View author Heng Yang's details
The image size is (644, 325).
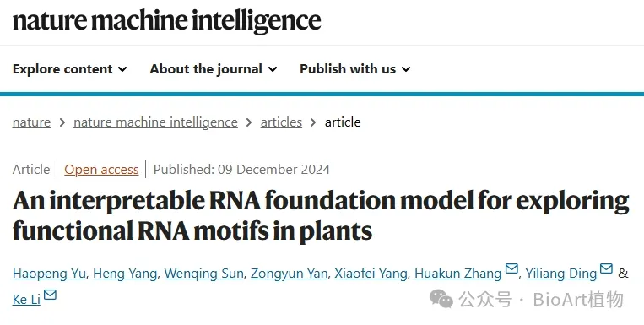click(x=125, y=274)
